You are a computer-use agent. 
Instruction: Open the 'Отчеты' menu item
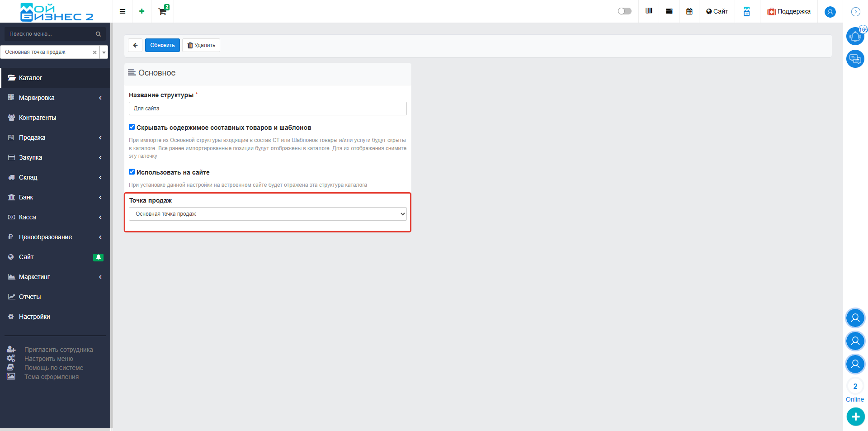point(30,297)
